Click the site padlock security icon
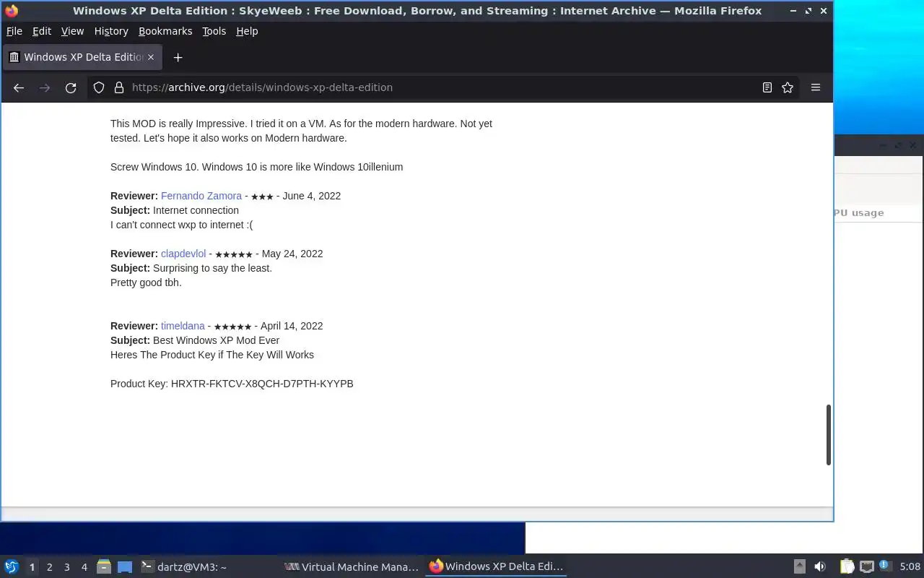 click(x=120, y=87)
